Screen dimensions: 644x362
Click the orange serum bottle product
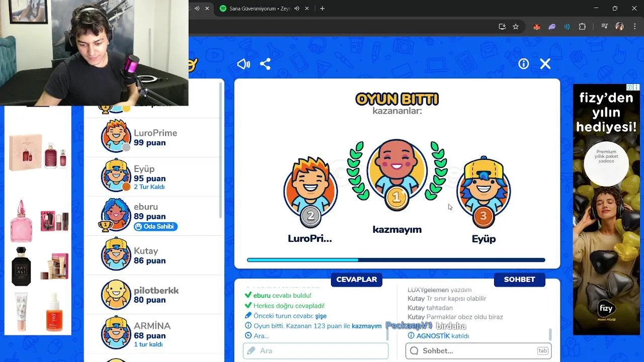(54, 312)
